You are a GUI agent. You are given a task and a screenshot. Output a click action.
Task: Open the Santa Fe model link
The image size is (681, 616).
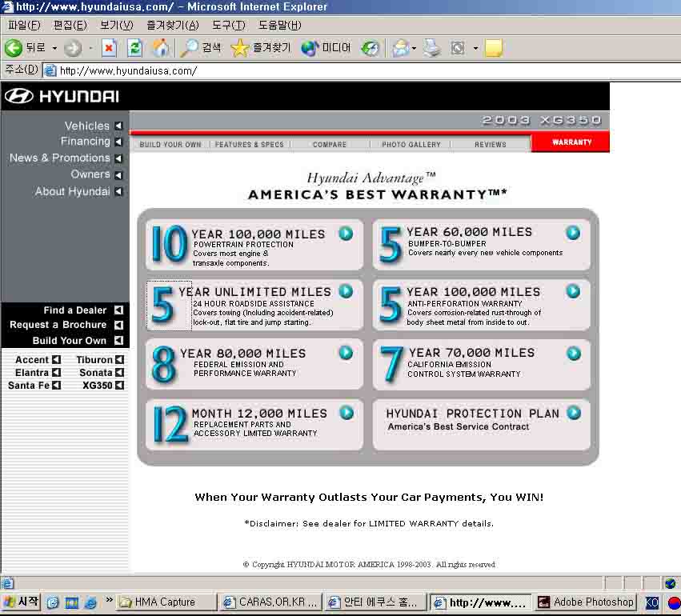pos(34,386)
